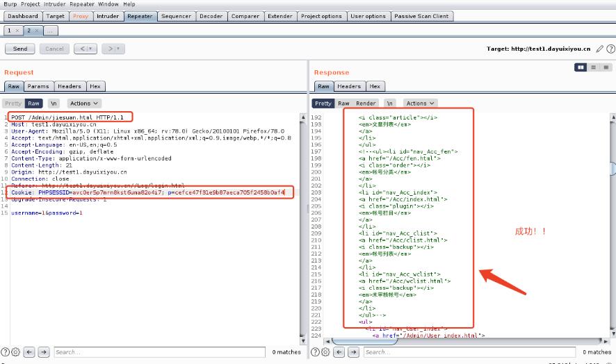This screenshot has height=364, width=616.
Task: Expand the response Actions dropdown
Action: point(419,104)
